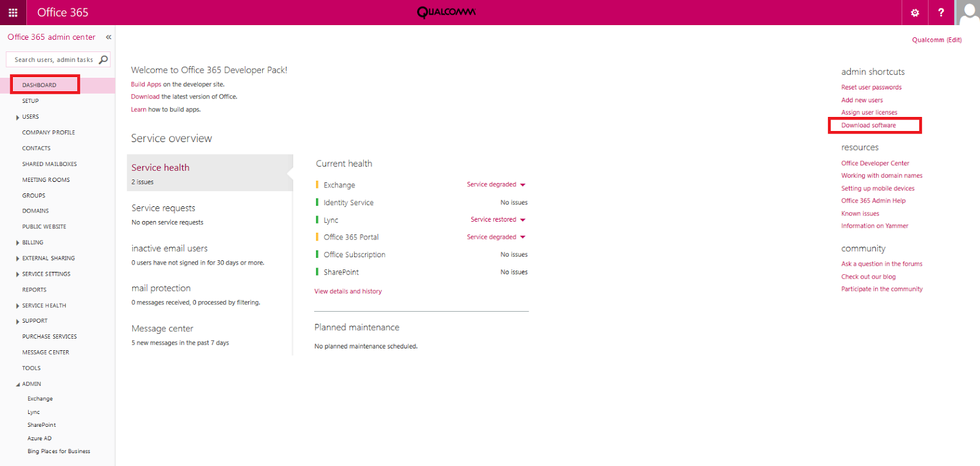
Task: Open REPORTS in the navigation
Action: [34, 290]
